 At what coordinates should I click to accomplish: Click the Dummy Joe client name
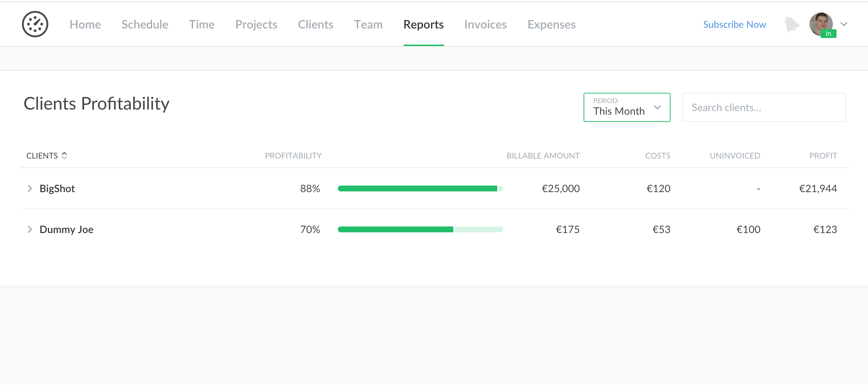tap(67, 229)
